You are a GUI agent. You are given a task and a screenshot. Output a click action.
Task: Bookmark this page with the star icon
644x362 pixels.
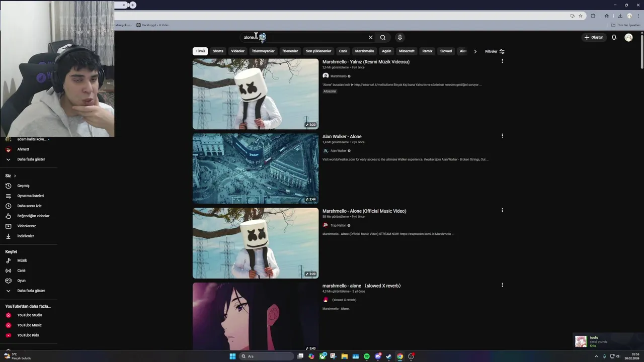(x=580, y=16)
